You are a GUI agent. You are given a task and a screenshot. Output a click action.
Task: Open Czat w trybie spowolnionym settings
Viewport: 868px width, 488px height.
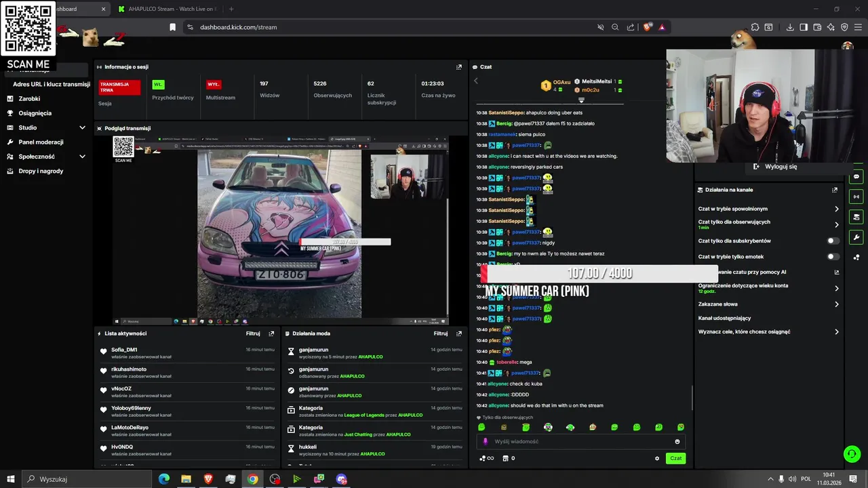pyautogui.click(x=768, y=209)
